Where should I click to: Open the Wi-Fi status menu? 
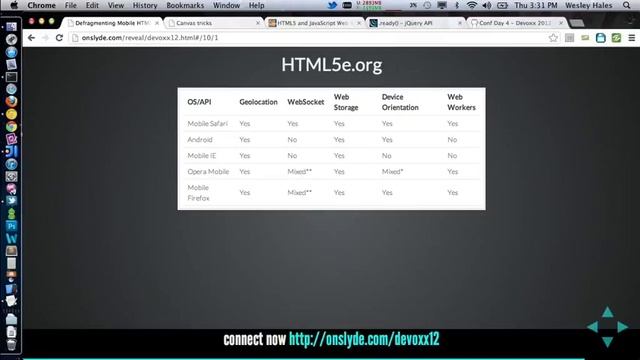[x=471, y=5]
